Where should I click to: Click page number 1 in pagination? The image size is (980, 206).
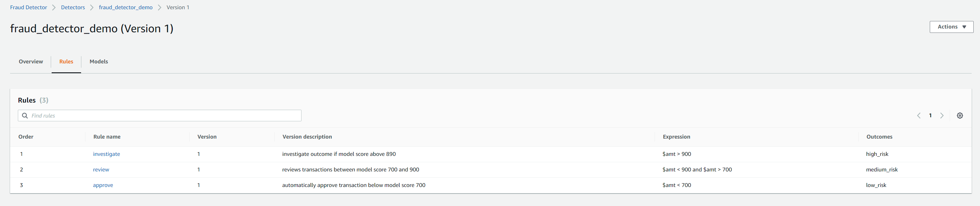[x=930, y=116]
